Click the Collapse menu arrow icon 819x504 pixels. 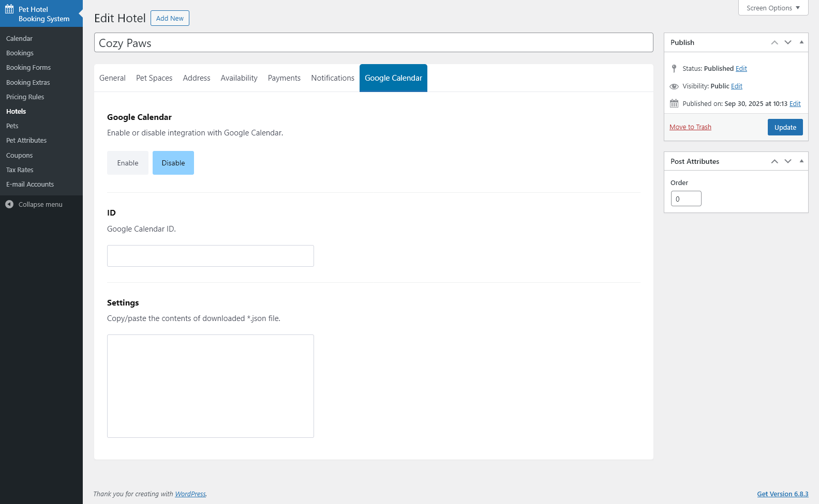pos(9,204)
